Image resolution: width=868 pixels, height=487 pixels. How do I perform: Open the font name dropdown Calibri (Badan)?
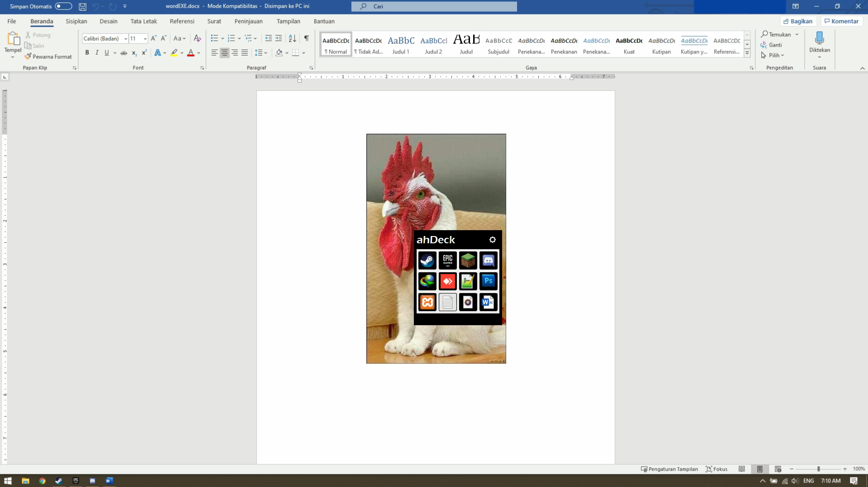[125, 39]
